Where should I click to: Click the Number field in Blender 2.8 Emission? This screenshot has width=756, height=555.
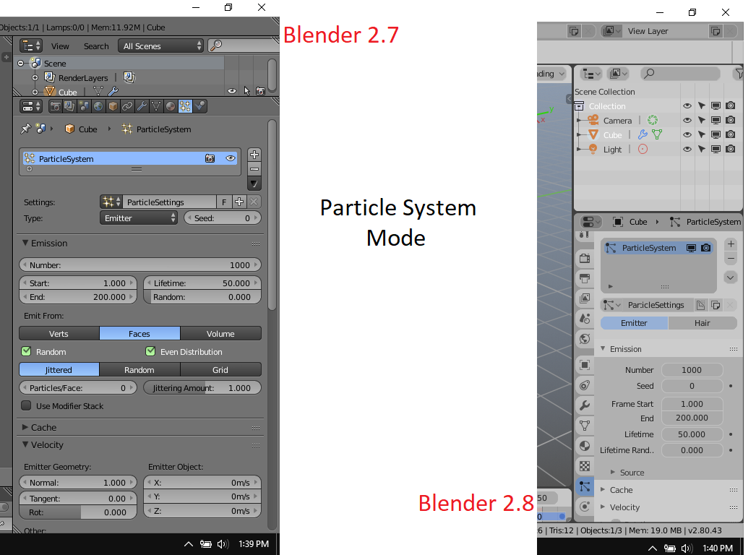point(692,370)
